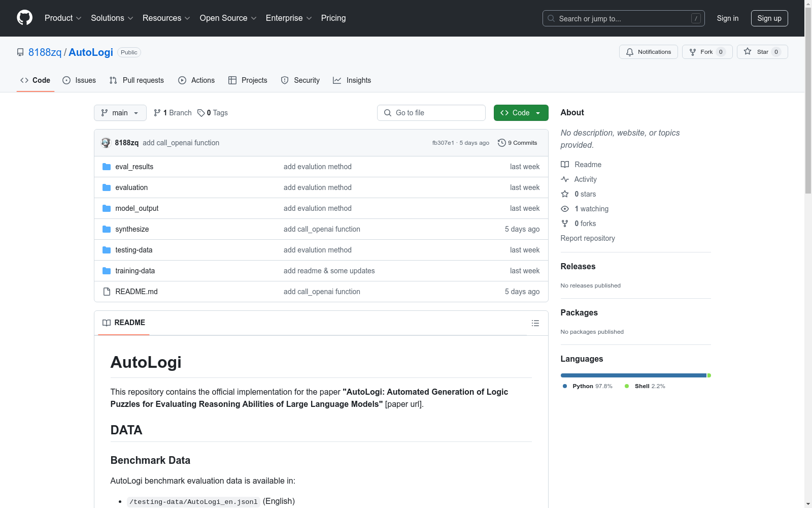Open the fb307e1 commit hash link

(x=443, y=143)
